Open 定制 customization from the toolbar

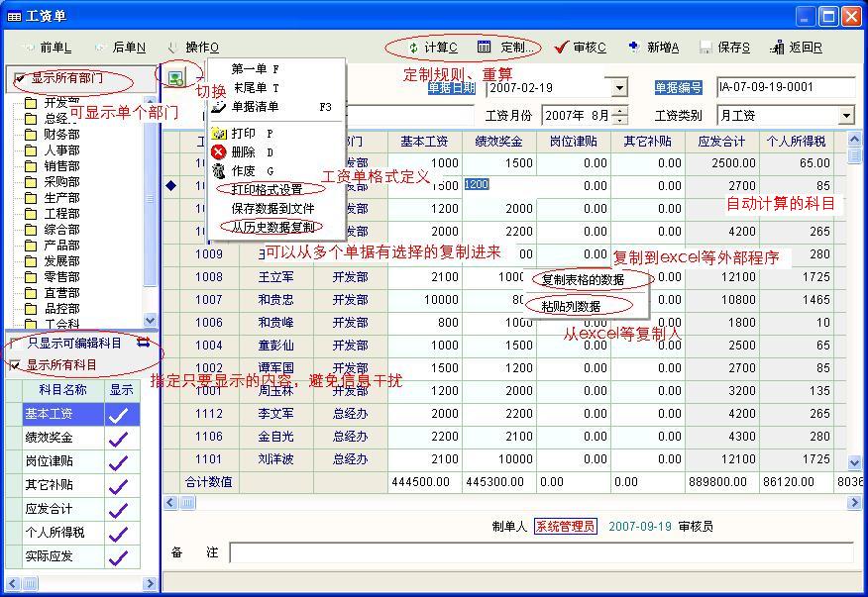[x=485, y=48]
